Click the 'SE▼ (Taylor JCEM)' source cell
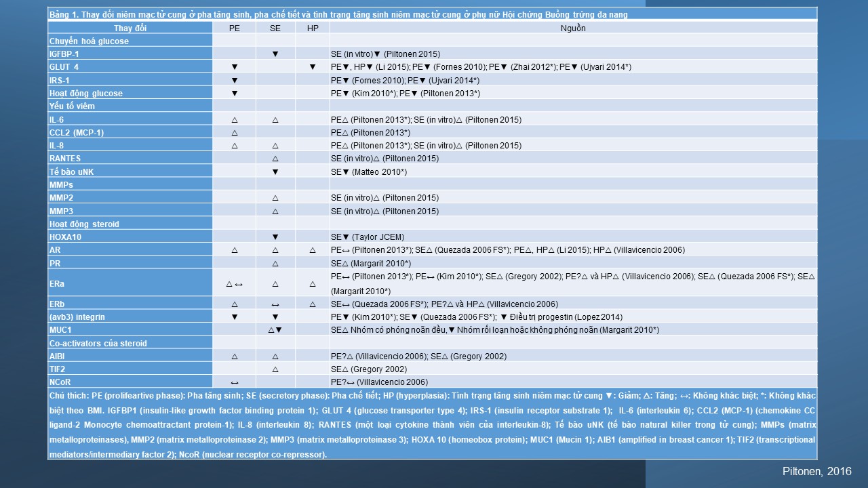868x488 pixels. tap(368, 237)
